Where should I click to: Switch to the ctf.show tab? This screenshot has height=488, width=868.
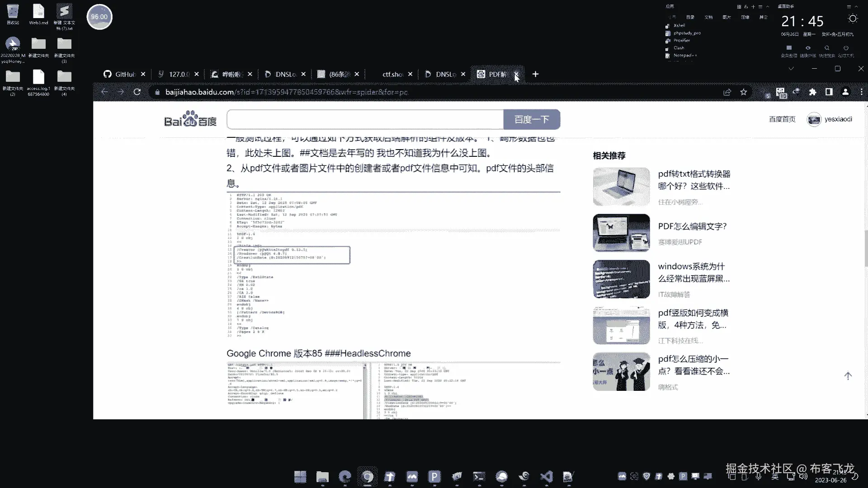(392, 74)
